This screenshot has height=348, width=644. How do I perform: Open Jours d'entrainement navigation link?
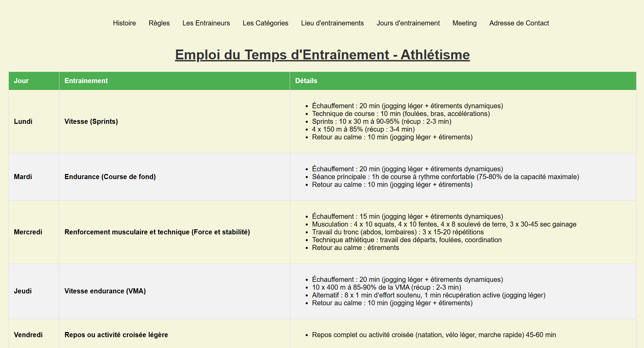[x=408, y=23]
